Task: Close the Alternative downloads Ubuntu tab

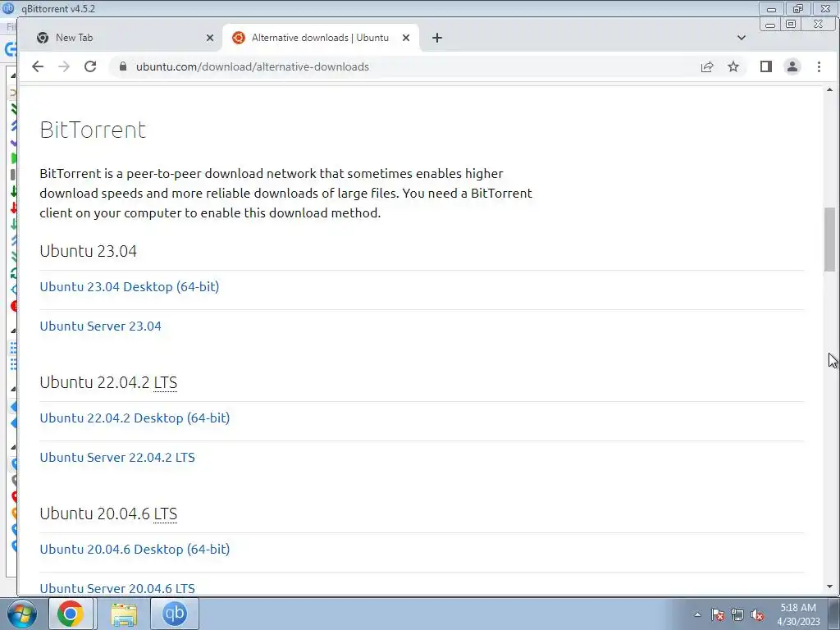Action: [x=406, y=38]
